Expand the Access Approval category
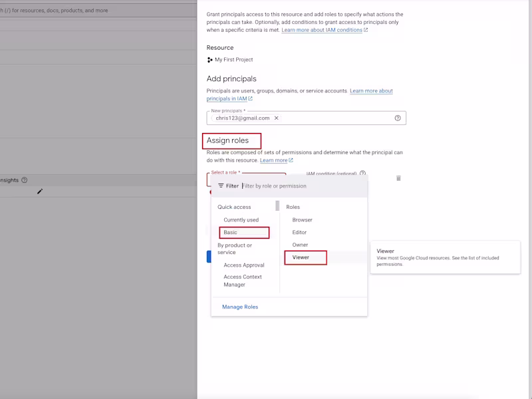532x399 pixels. tap(244, 265)
